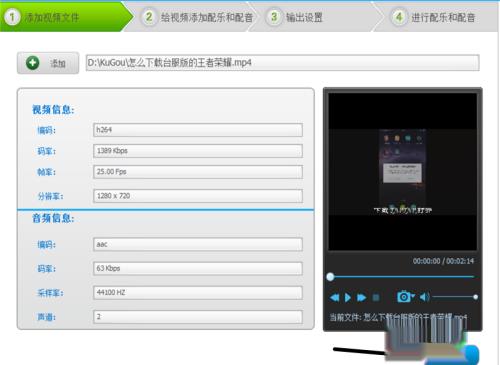Select the audio codec field aac
The width and height of the screenshot is (500, 365).
pos(198,244)
